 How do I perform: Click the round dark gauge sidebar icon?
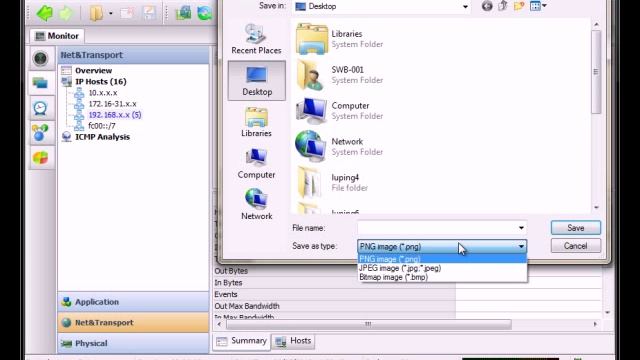(x=41, y=59)
